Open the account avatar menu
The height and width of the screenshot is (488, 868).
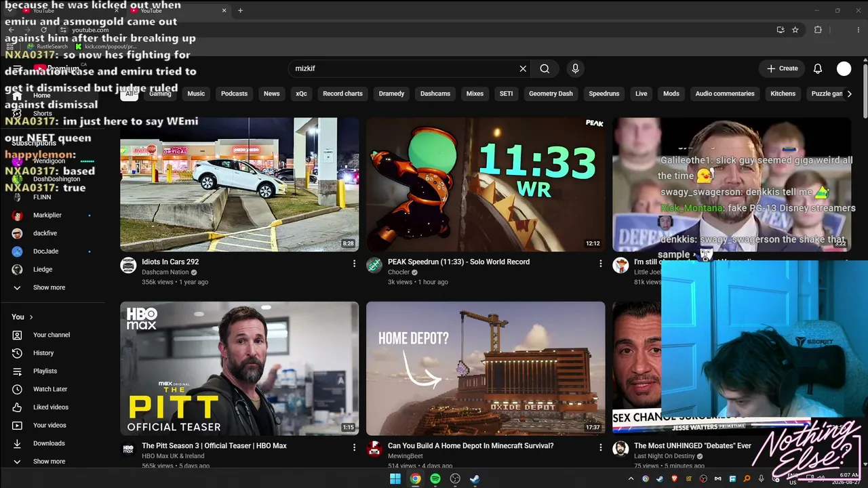click(x=844, y=68)
